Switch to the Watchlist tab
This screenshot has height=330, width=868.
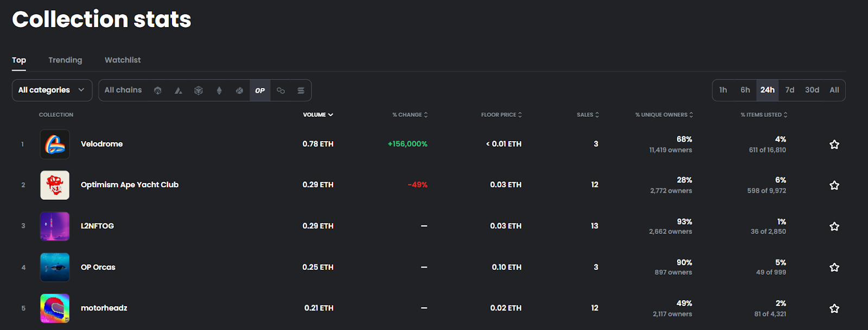click(123, 60)
